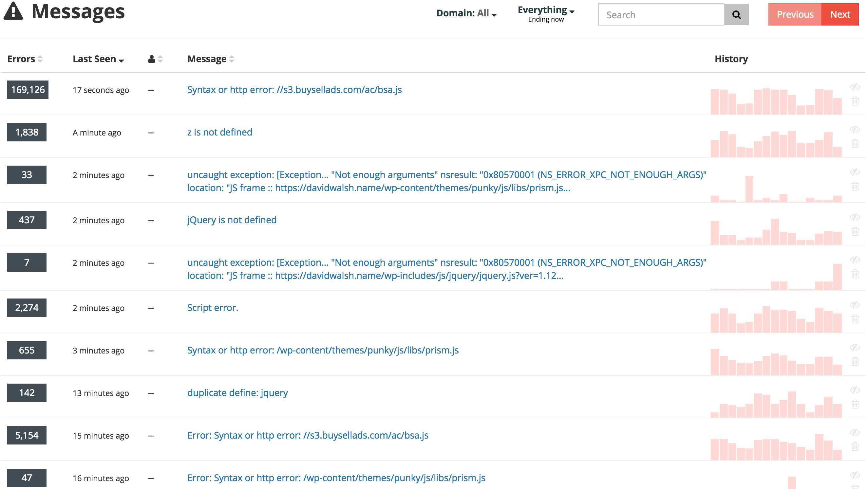Hide the 'Script error.' message
The image size is (868, 489).
tap(855, 305)
